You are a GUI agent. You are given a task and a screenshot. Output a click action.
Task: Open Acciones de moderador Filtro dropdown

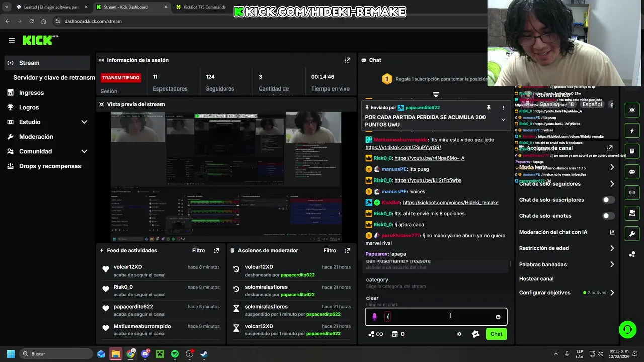point(330,250)
